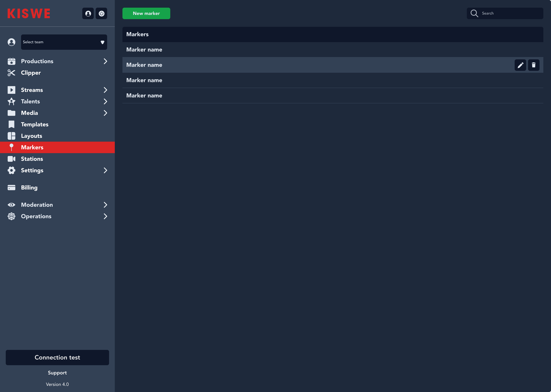This screenshot has width=551, height=392.
Task: Click the Markers pin icon
Action: [11, 147]
